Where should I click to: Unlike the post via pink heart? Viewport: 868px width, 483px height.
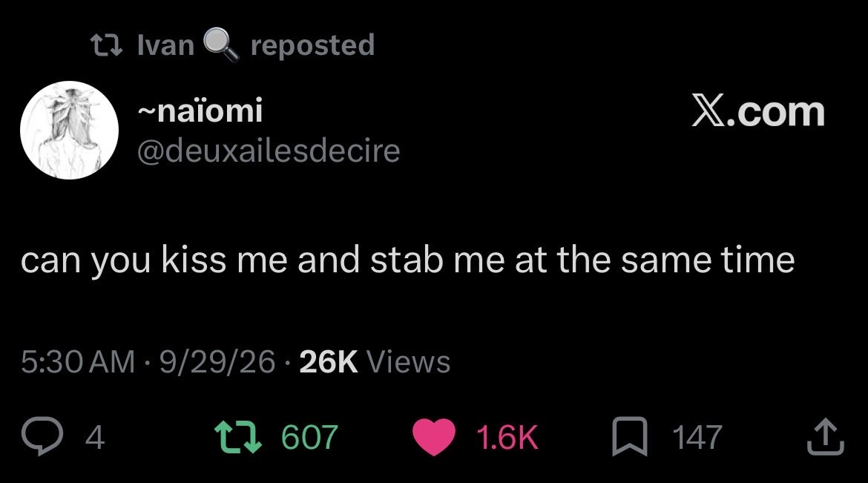(x=434, y=437)
